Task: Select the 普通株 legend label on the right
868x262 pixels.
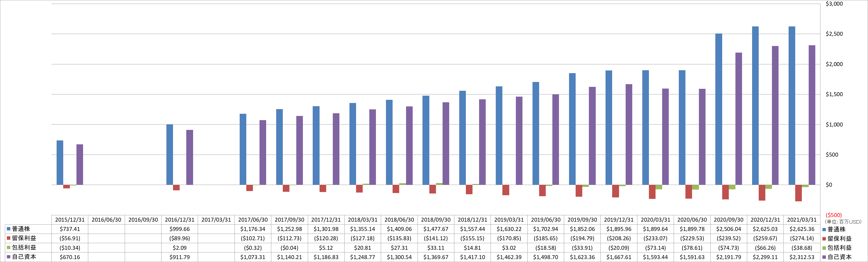Action: click(x=836, y=229)
